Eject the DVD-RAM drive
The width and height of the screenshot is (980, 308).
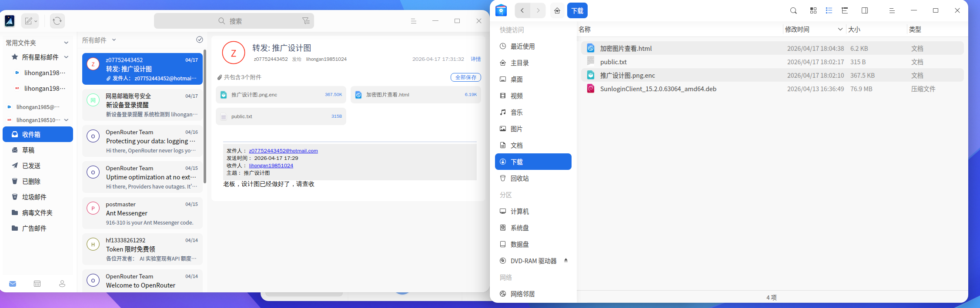(x=566, y=260)
